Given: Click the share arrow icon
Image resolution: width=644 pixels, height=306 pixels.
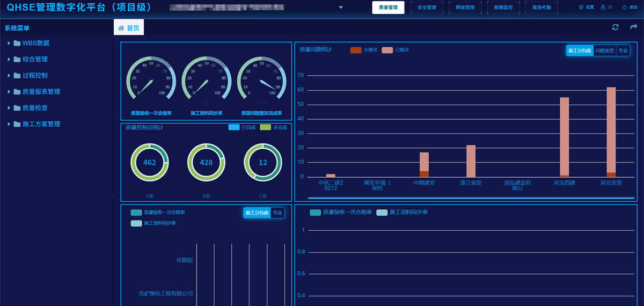Looking at the screenshot, I should (x=634, y=27).
